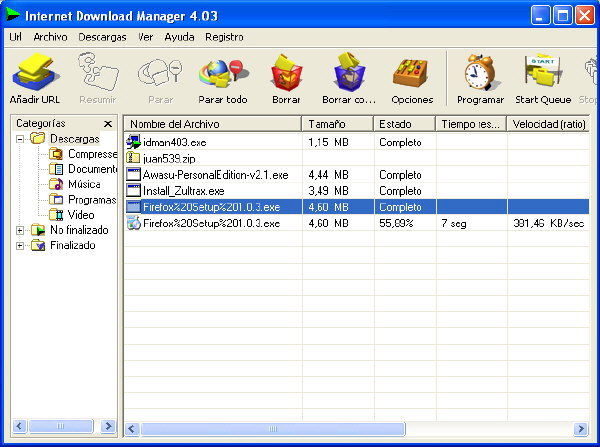Click the Awasu-PersonalEdition file icon
The width and height of the screenshot is (600, 447).
point(134,175)
